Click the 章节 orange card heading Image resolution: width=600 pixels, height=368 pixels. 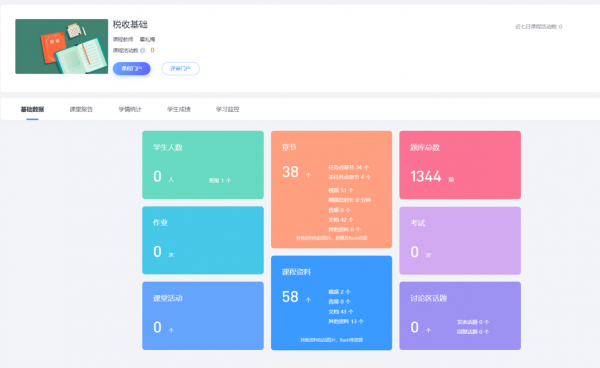(289, 147)
